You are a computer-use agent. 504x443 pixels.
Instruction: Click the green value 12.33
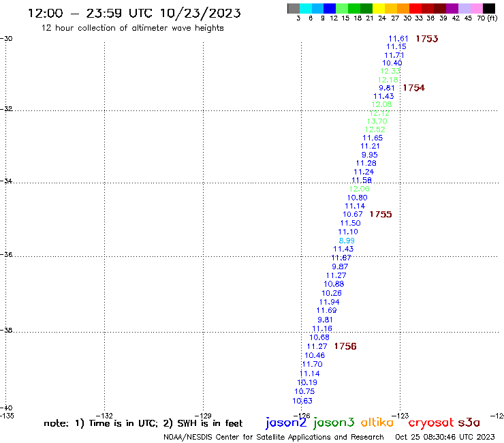point(390,71)
